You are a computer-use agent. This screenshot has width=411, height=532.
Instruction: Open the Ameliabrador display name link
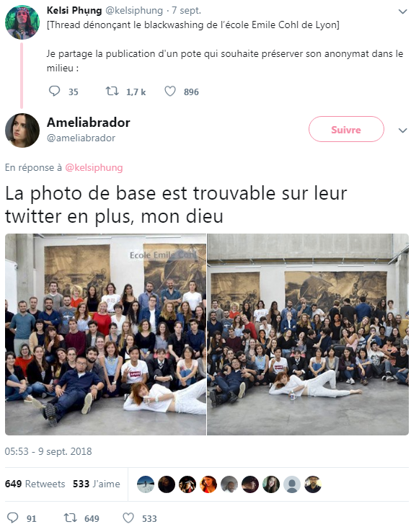pos(88,123)
